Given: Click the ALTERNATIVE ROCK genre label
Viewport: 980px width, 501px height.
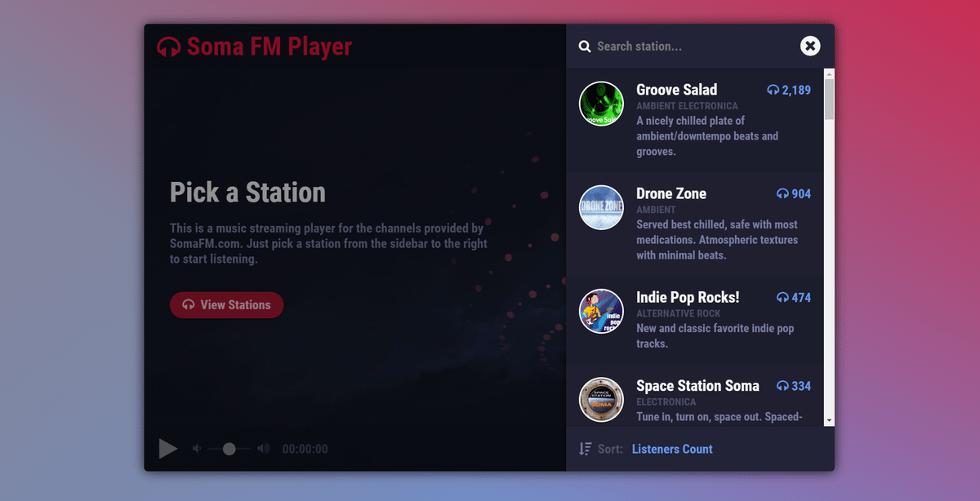Looking at the screenshot, I should 679,313.
